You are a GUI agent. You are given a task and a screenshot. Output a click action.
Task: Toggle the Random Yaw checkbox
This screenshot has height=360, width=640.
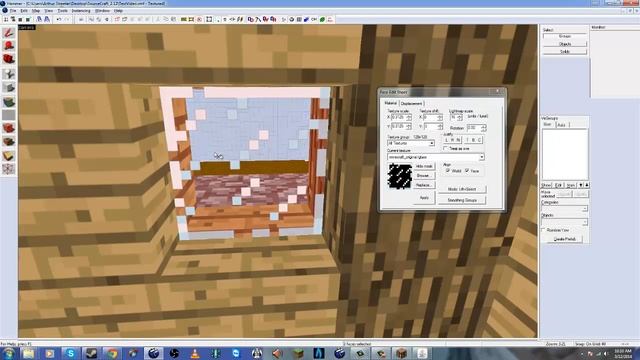pos(544,230)
